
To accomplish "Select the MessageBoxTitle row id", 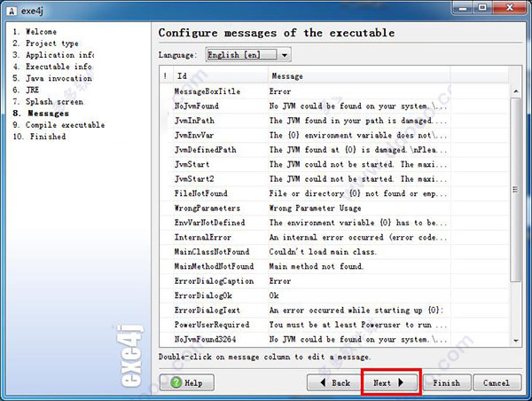I will click(x=207, y=91).
